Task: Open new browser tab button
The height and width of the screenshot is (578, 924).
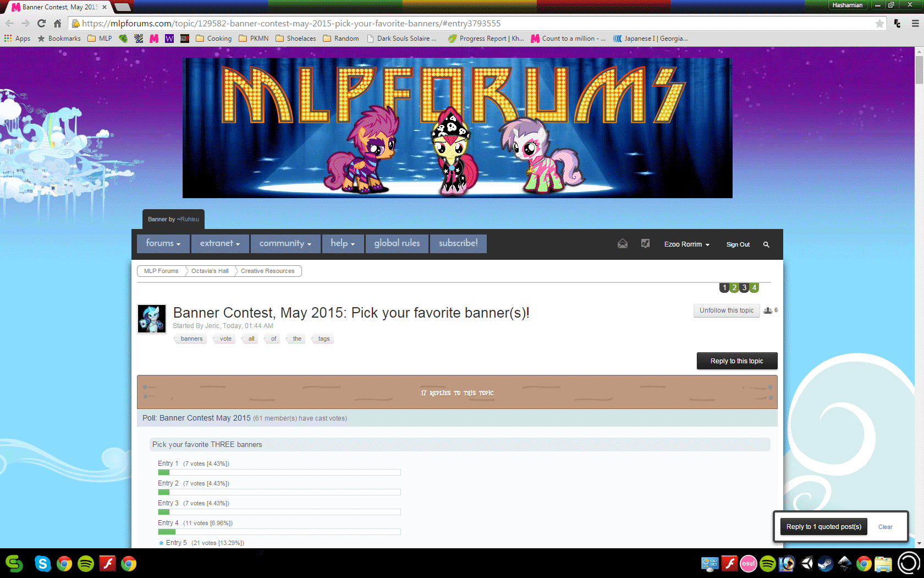Action: click(x=122, y=7)
